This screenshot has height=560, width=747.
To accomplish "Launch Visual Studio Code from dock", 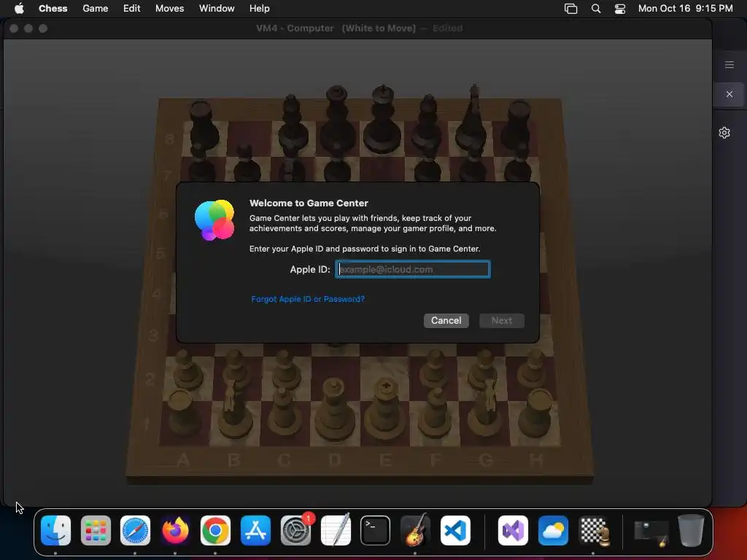I will coord(455,531).
